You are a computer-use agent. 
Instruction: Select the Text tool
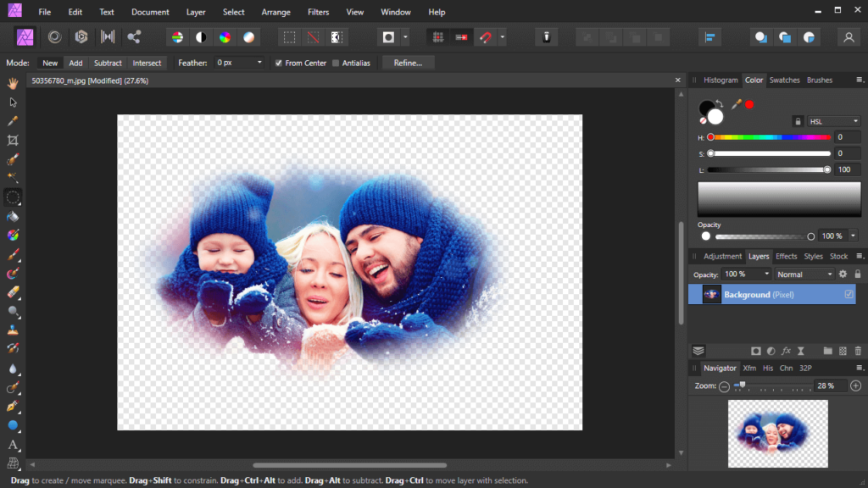(x=12, y=445)
